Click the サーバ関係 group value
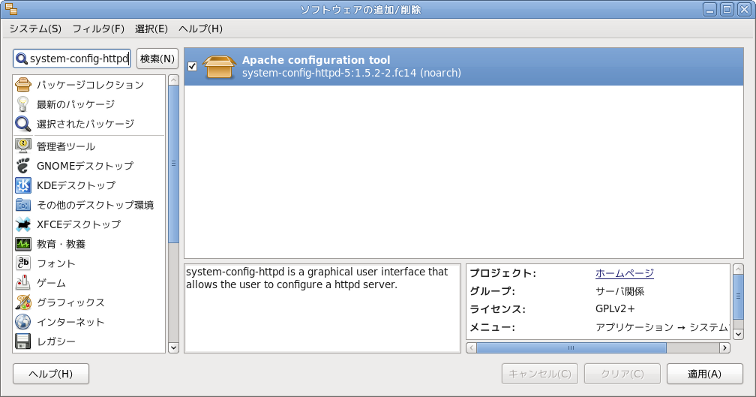 [x=620, y=291]
